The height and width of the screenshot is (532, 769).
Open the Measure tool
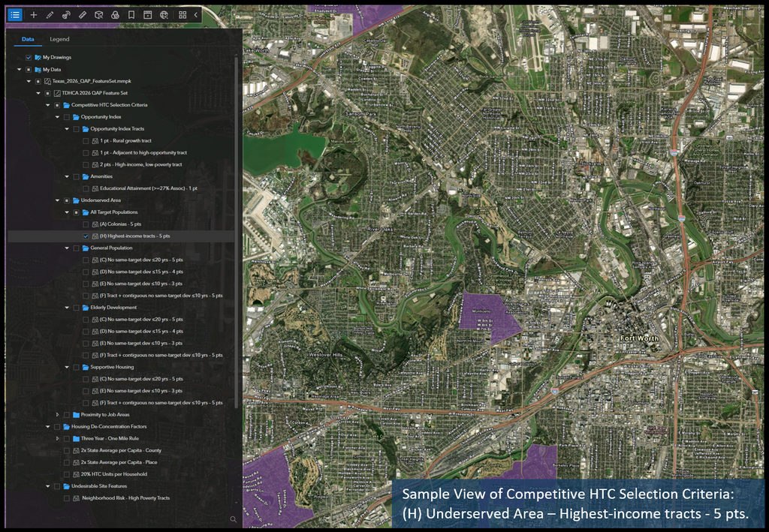[83, 14]
